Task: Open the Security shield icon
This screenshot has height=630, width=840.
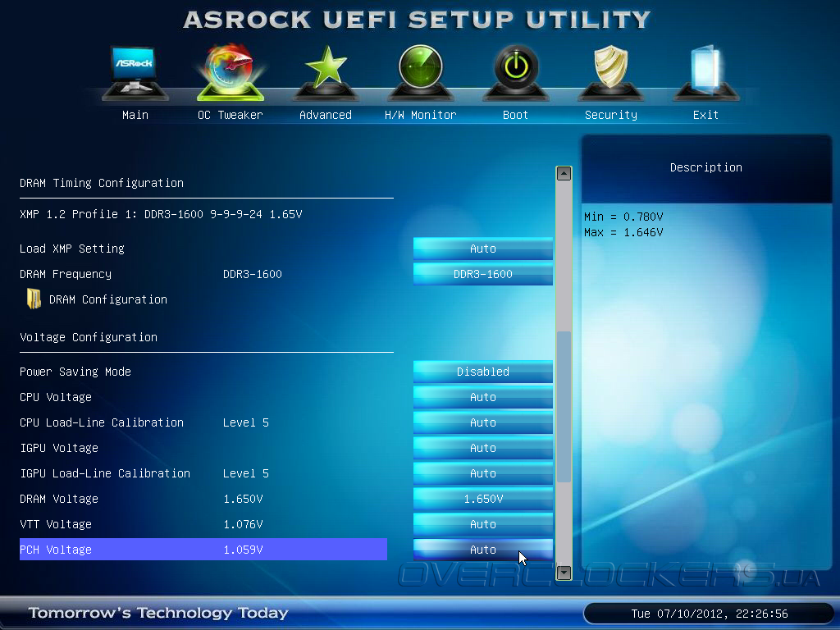Action: [x=610, y=73]
